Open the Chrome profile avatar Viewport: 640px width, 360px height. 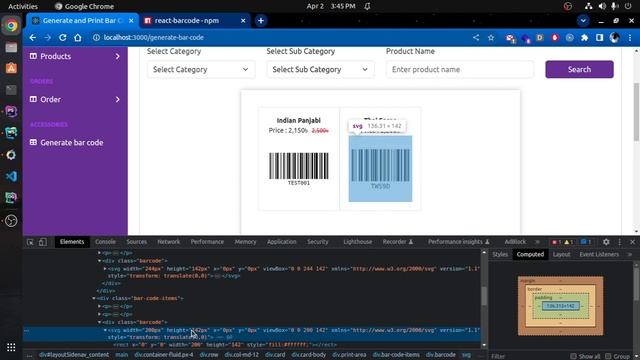[614, 38]
